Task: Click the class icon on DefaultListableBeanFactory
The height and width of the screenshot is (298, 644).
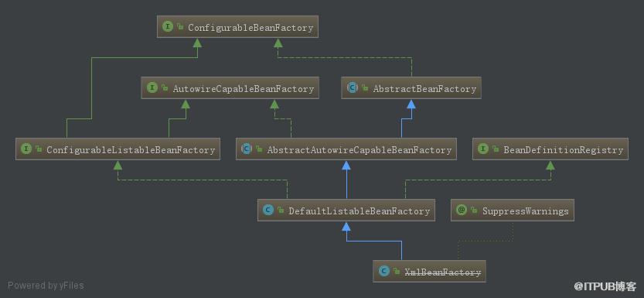Action: coord(268,210)
